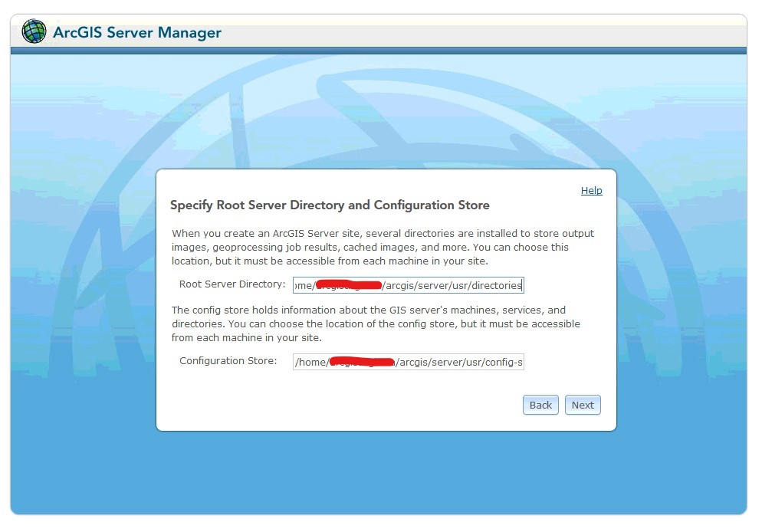This screenshot has width=762, height=532.
Task: Click the Root Server Directory field
Action: click(408, 285)
